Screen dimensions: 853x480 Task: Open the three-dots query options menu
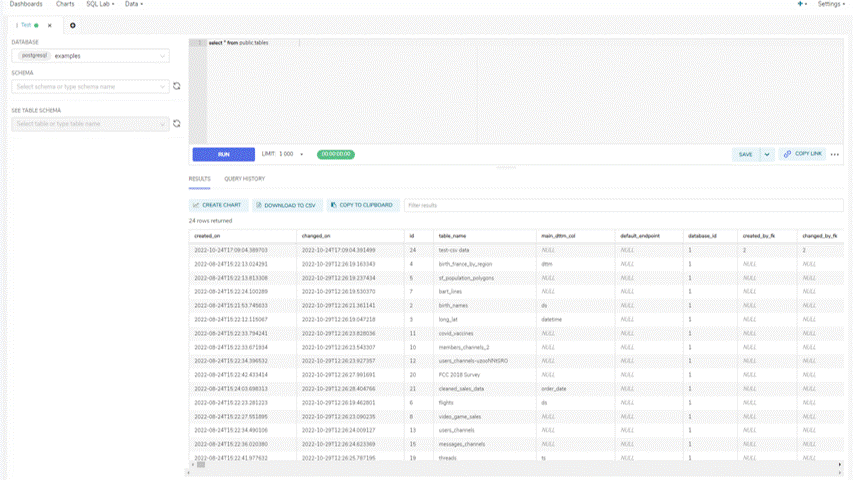[835, 155]
